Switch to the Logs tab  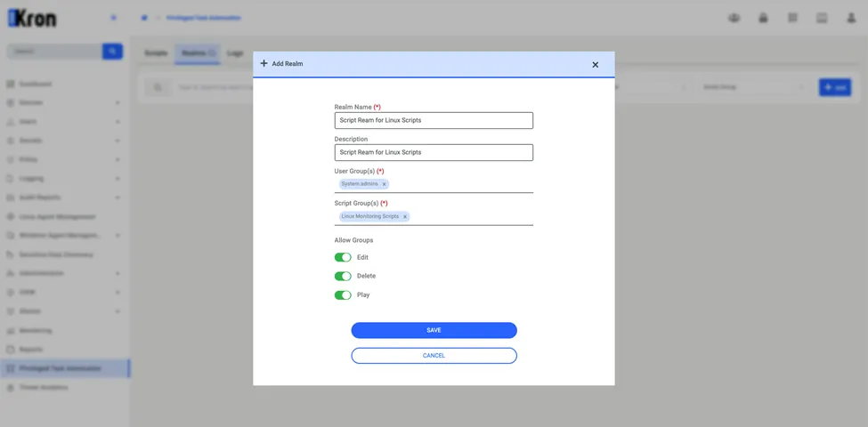click(x=235, y=53)
